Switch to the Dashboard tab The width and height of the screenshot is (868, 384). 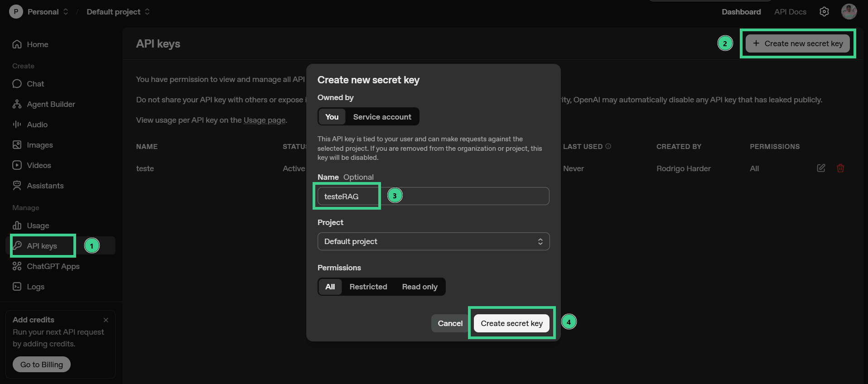click(741, 12)
